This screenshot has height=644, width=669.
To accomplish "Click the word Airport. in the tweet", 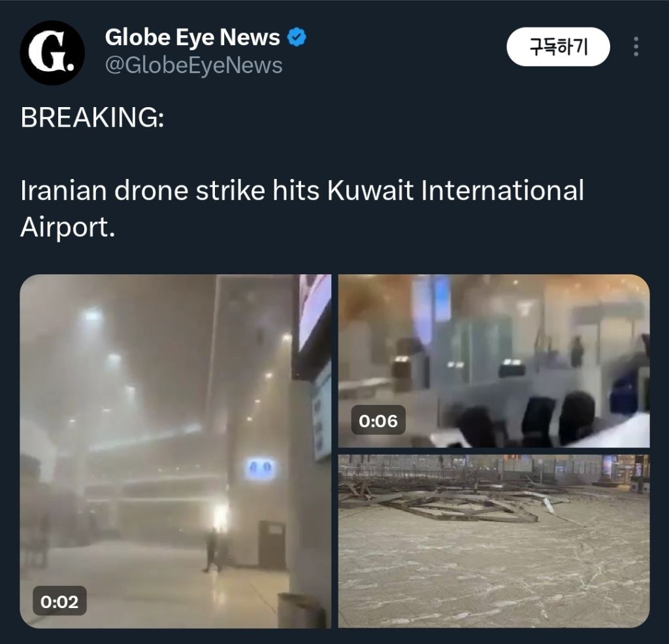I will (x=68, y=227).
